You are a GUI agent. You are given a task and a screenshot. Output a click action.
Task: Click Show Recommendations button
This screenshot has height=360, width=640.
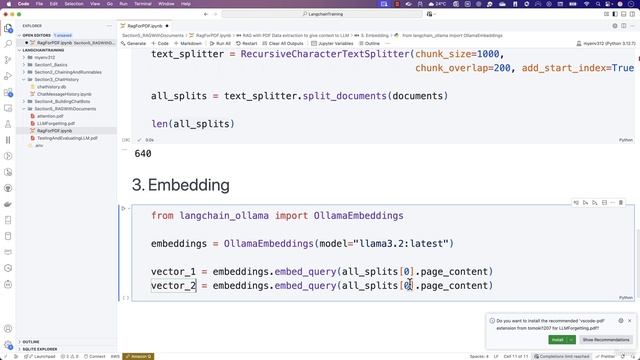(x=606, y=340)
